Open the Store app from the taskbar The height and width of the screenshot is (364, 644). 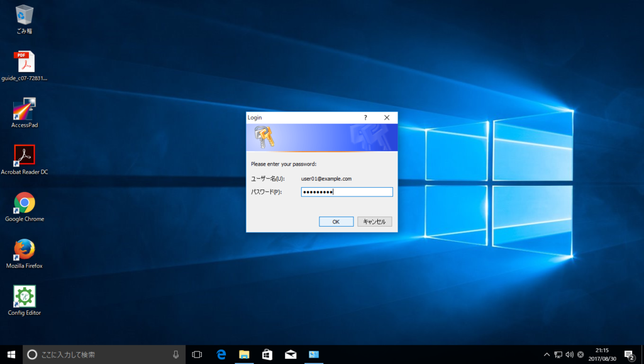pyautogui.click(x=267, y=355)
